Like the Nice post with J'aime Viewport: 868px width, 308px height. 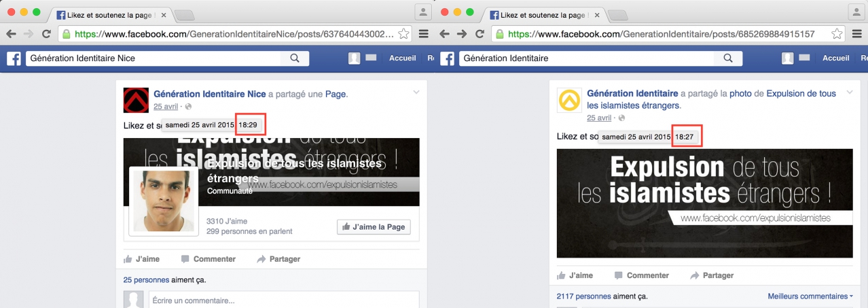pos(141,259)
